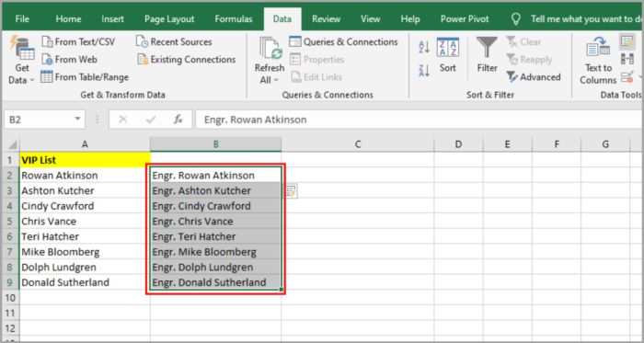Click the fill handle of the selection
Image resolution: width=644 pixels, height=343 pixels.
pos(281,290)
